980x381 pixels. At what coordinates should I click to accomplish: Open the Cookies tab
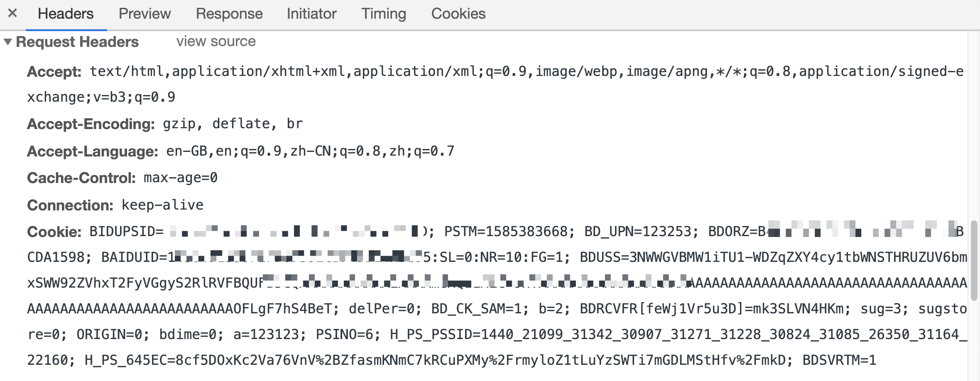[458, 14]
